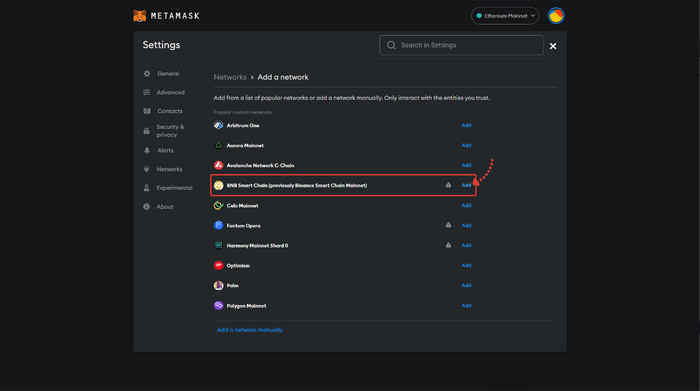
Task: Click the Settings heading text
Action: click(161, 45)
